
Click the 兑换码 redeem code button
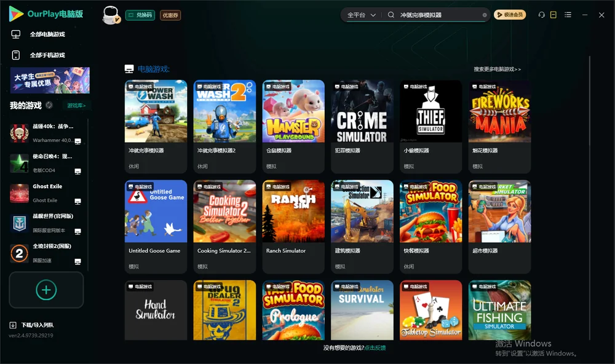(140, 15)
